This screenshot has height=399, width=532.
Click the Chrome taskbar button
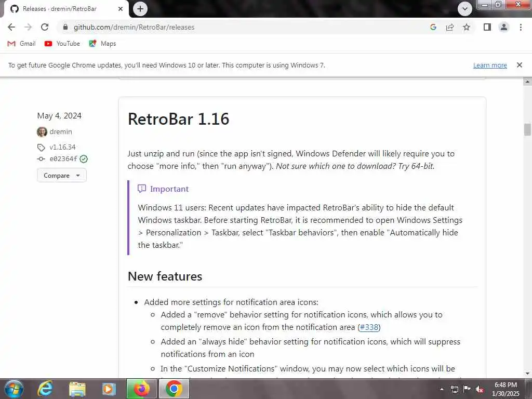(x=174, y=389)
